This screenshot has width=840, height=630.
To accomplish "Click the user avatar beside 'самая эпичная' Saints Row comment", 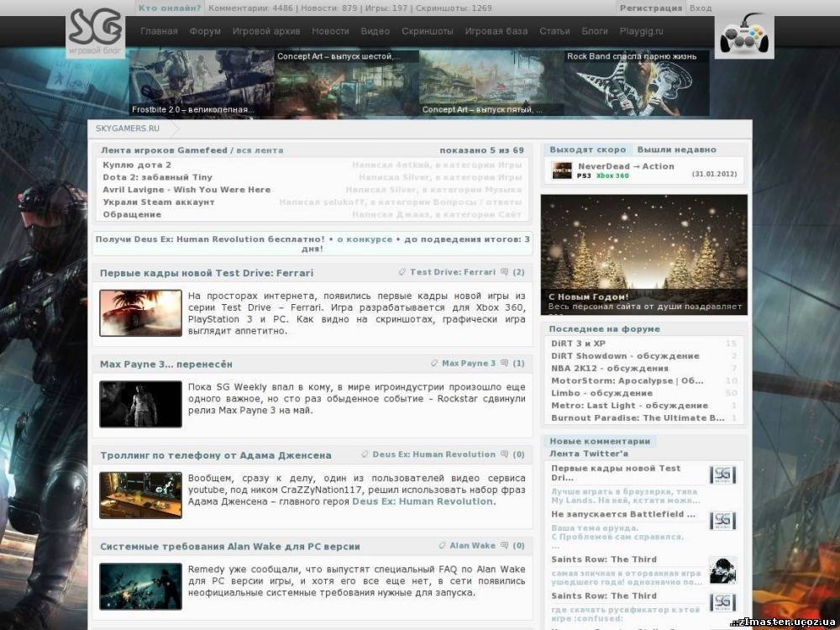I will pyautogui.click(x=722, y=570).
